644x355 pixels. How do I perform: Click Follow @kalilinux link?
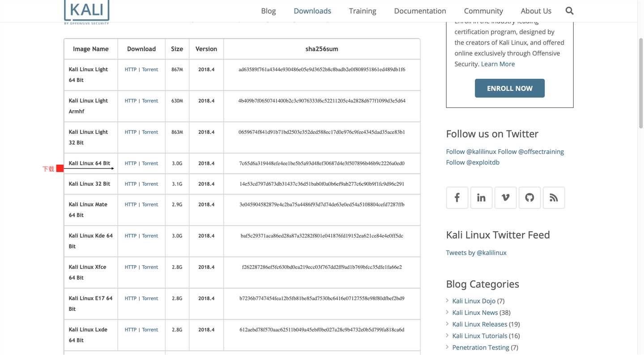tap(471, 152)
